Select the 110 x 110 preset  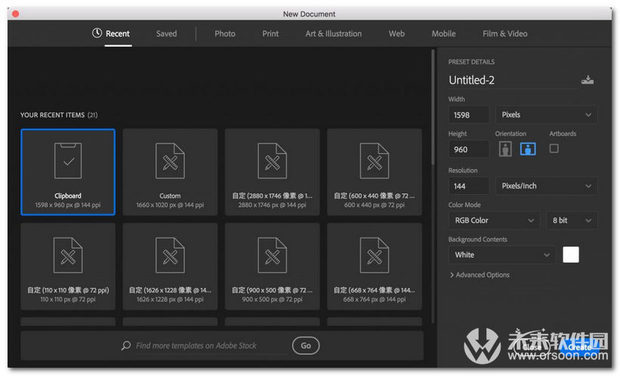click(x=68, y=266)
